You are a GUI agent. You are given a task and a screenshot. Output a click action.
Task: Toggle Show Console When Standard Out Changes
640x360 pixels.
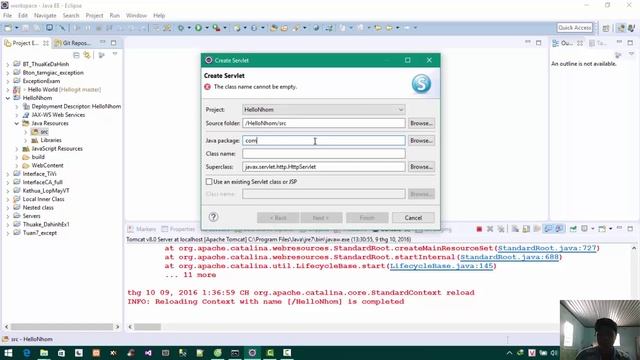pyautogui.click(x=548, y=229)
